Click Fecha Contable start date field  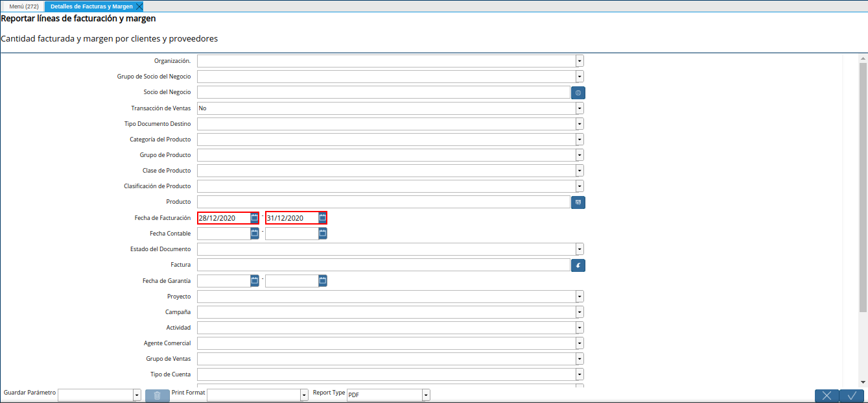click(224, 234)
